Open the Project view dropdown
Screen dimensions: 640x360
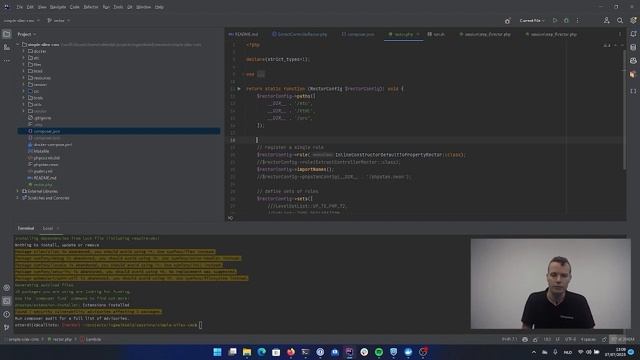point(27,34)
